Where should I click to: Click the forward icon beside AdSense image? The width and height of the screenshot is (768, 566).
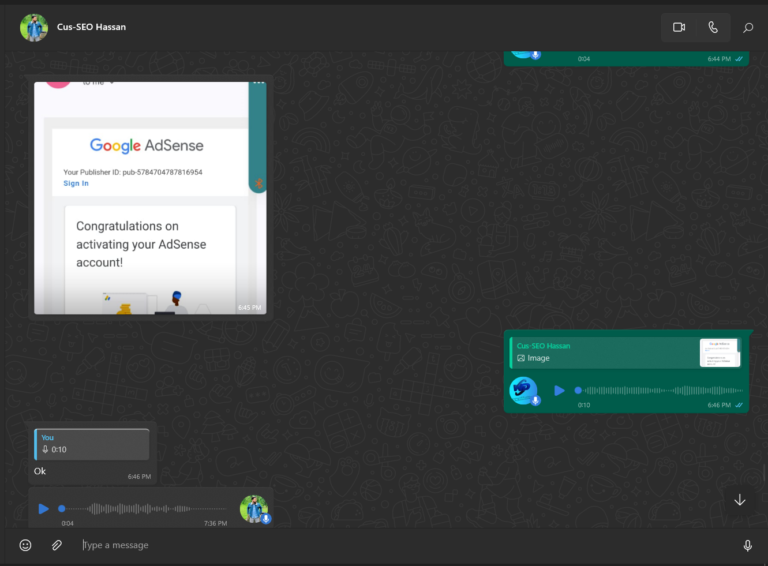pos(259,183)
